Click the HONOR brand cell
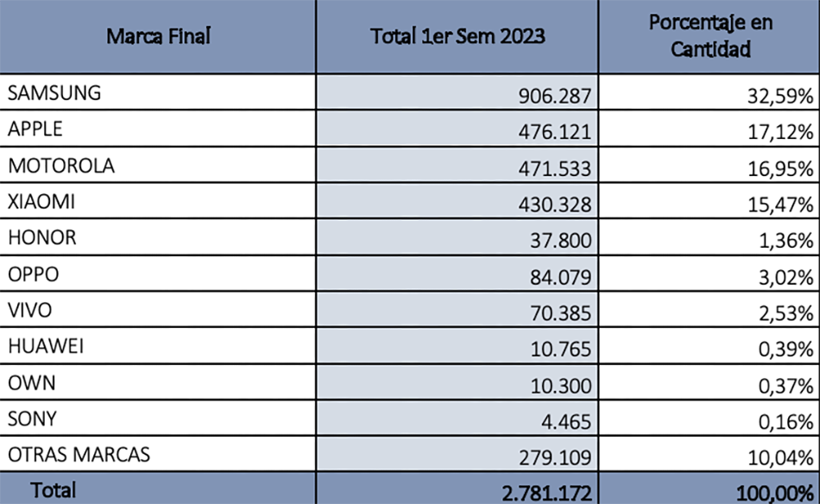Viewport: 820px width, 504px height. pos(158,237)
